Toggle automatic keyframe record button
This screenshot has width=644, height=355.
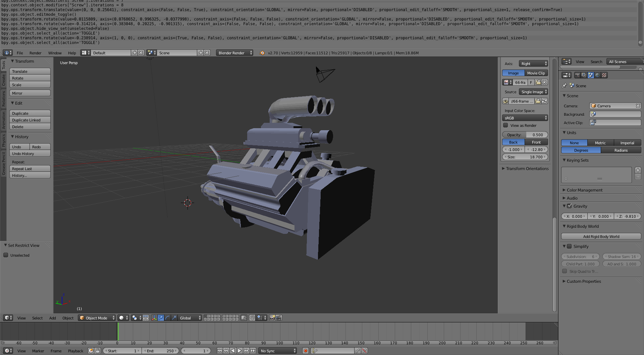(x=305, y=351)
